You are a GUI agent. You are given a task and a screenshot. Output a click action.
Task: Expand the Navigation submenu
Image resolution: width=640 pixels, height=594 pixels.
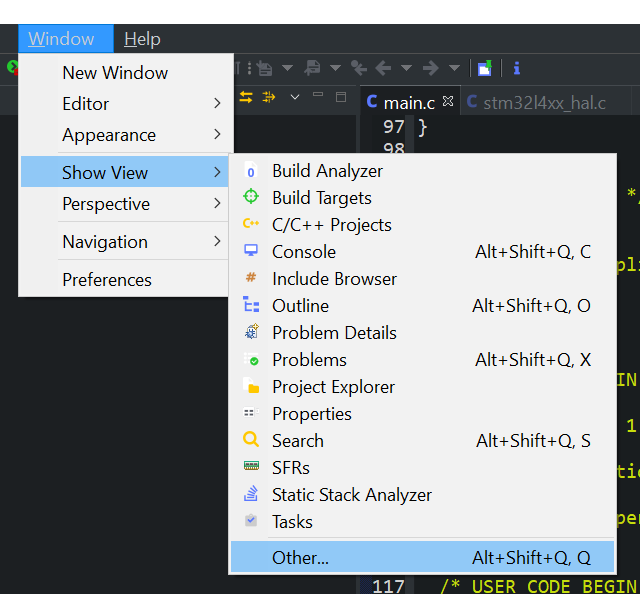(x=217, y=241)
